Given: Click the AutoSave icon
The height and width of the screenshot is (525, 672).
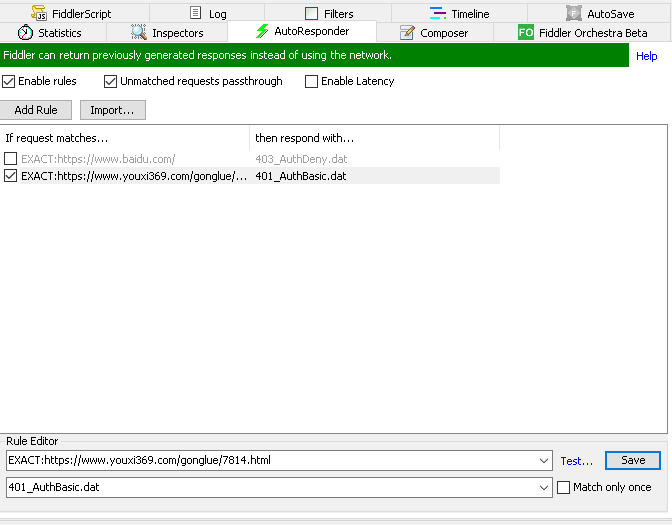Looking at the screenshot, I should (x=573, y=13).
